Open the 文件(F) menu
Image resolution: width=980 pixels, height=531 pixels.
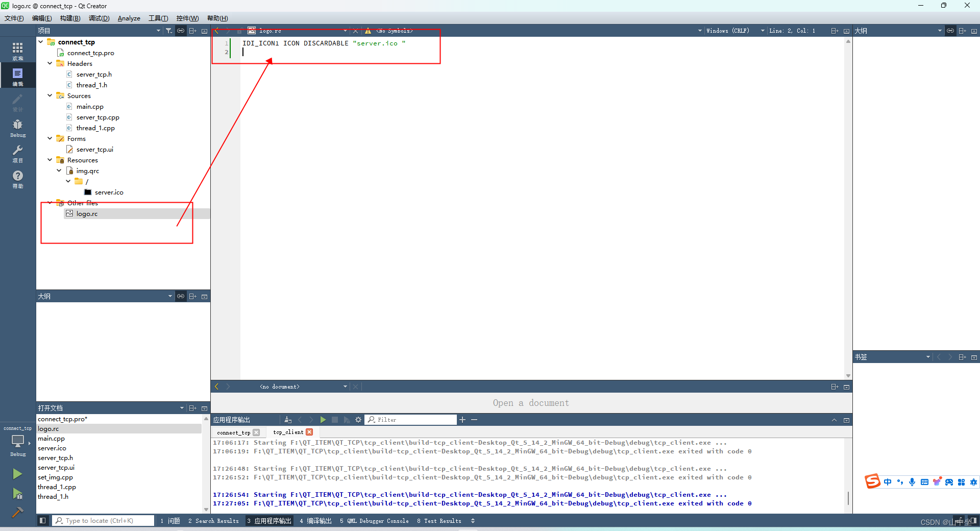[14, 18]
